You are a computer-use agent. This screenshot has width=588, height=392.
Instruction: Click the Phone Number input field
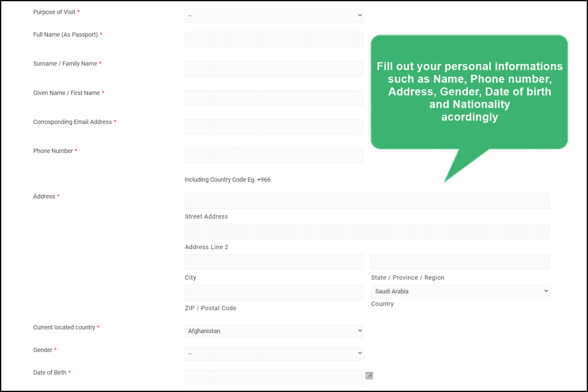pyautogui.click(x=273, y=156)
